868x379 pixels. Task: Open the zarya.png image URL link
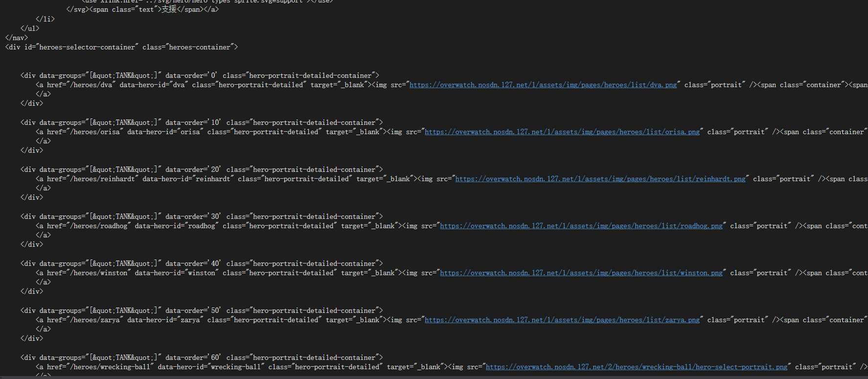[562, 320]
